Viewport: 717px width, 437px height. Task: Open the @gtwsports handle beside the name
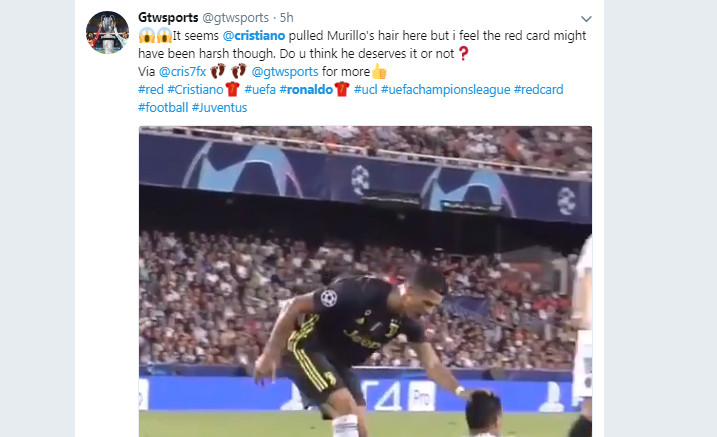[235, 17]
